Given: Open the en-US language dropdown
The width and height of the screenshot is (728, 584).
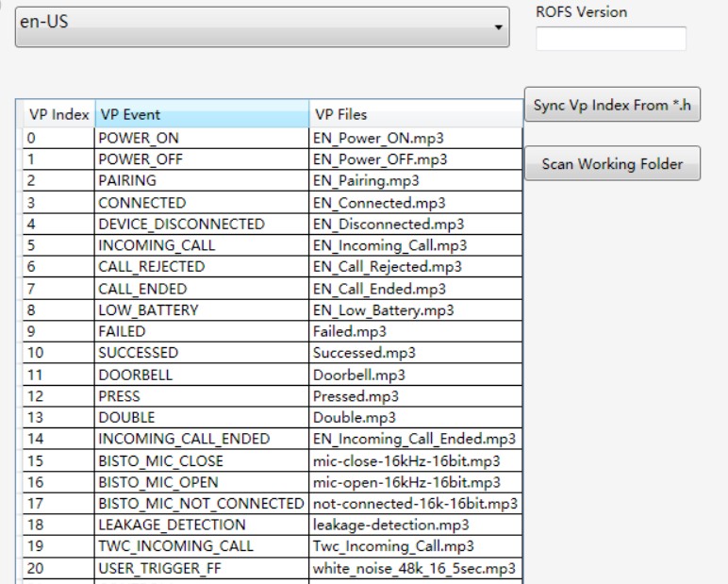Looking at the screenshot, I should (x=262, y=25).
